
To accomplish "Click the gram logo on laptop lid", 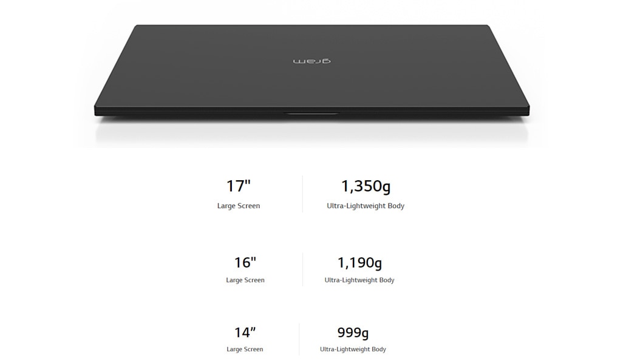I will [x=312, y=61].
